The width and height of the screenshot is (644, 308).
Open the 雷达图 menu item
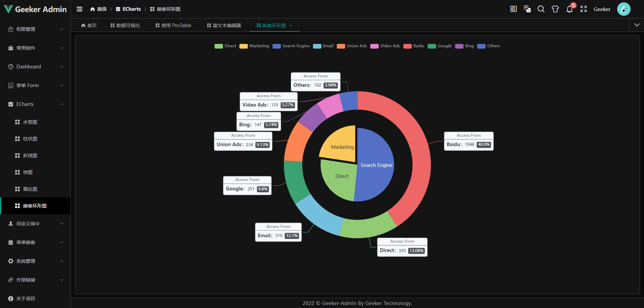click(x=30, y=189)
